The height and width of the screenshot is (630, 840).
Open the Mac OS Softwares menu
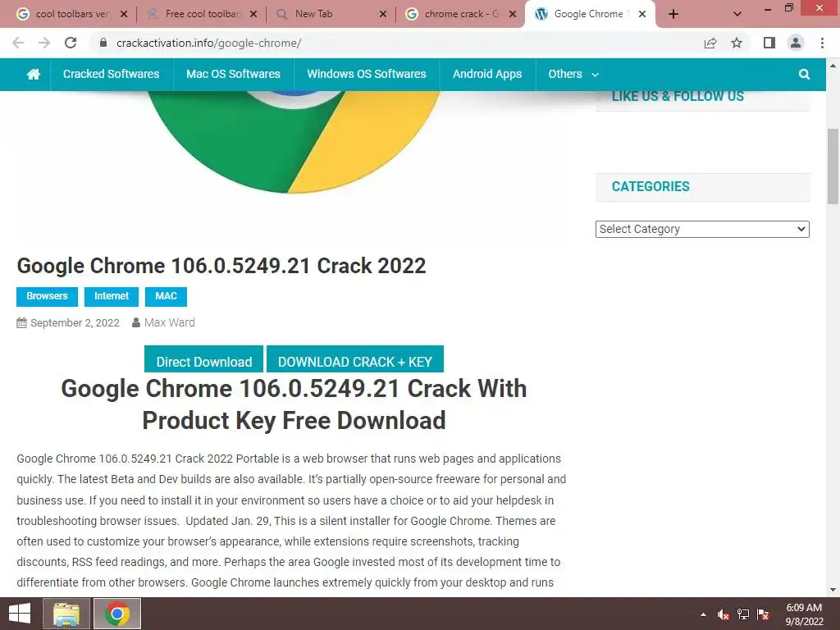coord(233,74)
